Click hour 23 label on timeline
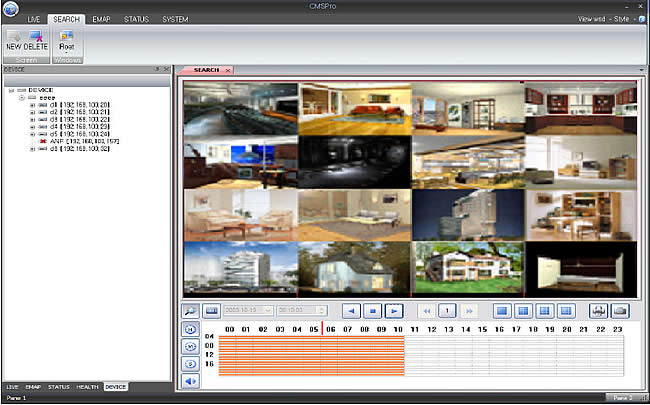 pos(617,329)
